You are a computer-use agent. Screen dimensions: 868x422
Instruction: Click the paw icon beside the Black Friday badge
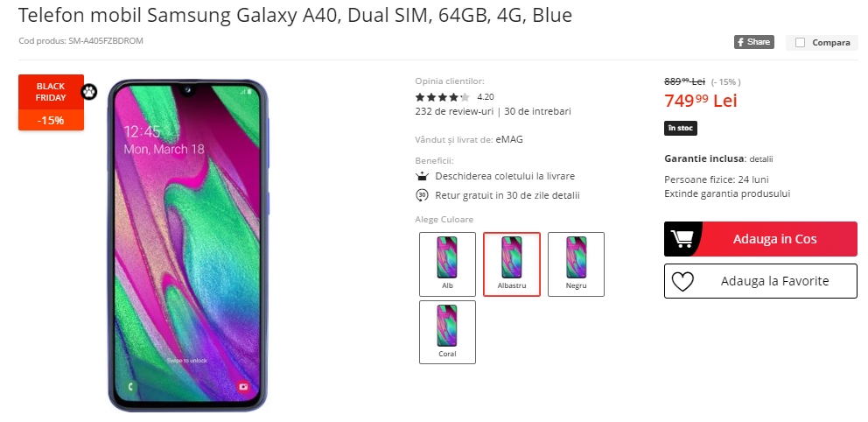(89, 92)
